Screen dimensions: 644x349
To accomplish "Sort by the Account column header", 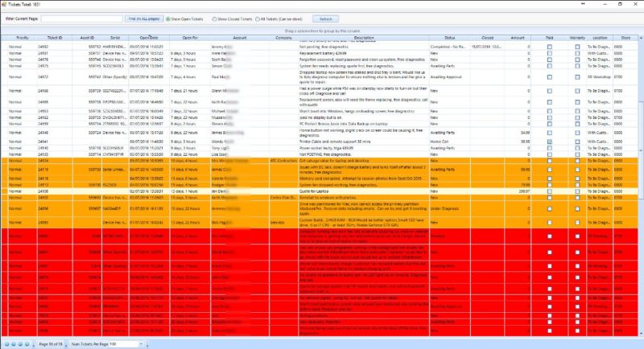I will coord(239,38).
